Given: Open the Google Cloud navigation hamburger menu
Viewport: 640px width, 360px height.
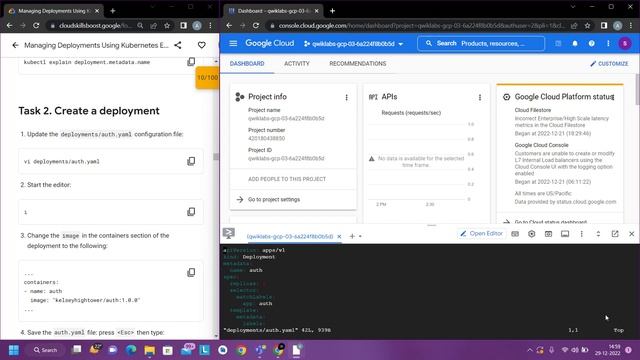Looking at the screenshot, I should click(x=233, y=43).
